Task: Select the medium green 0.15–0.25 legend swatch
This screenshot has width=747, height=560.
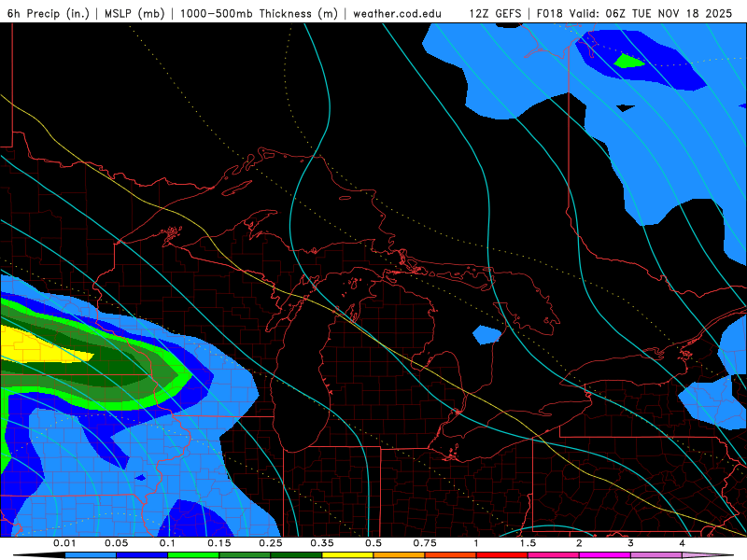Action: point(245,555)
